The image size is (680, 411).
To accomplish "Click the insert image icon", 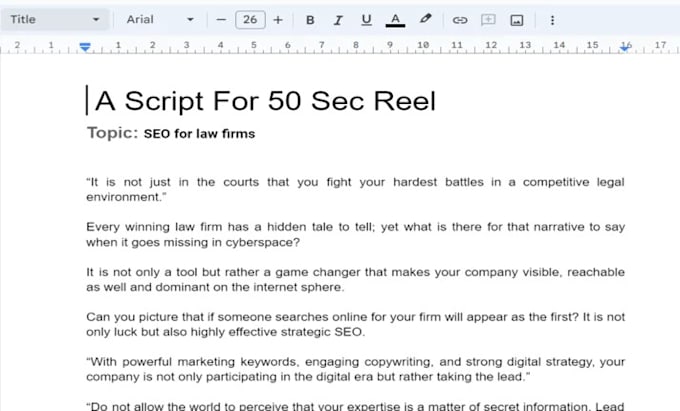I will tap(517, 19).
